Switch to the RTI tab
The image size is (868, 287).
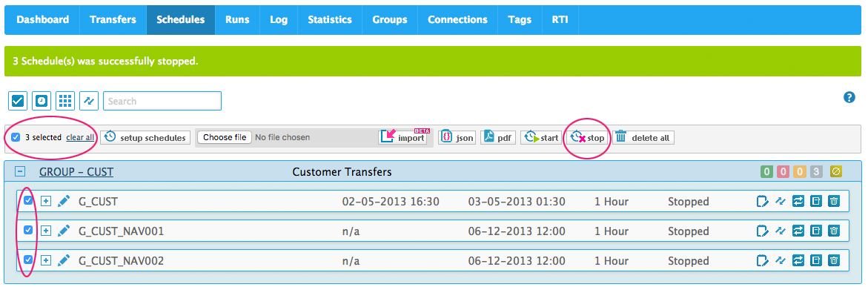[560, 19]
